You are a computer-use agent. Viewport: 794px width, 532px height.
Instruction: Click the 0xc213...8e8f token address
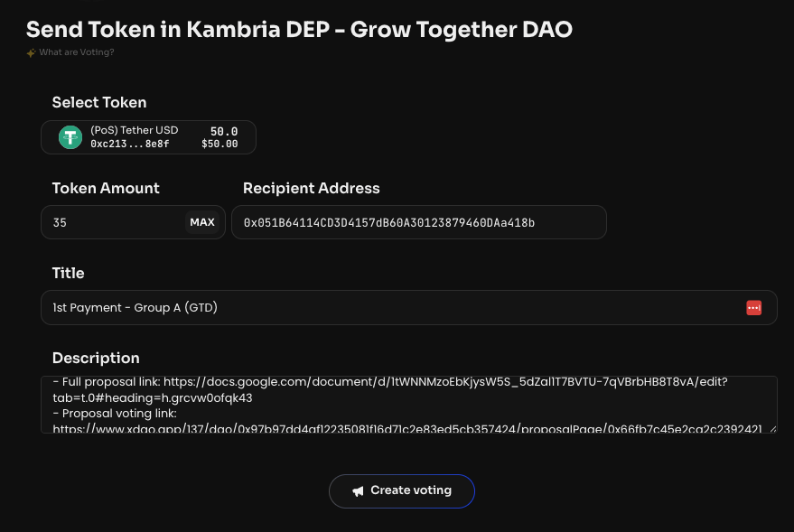[x=129, y=144]
